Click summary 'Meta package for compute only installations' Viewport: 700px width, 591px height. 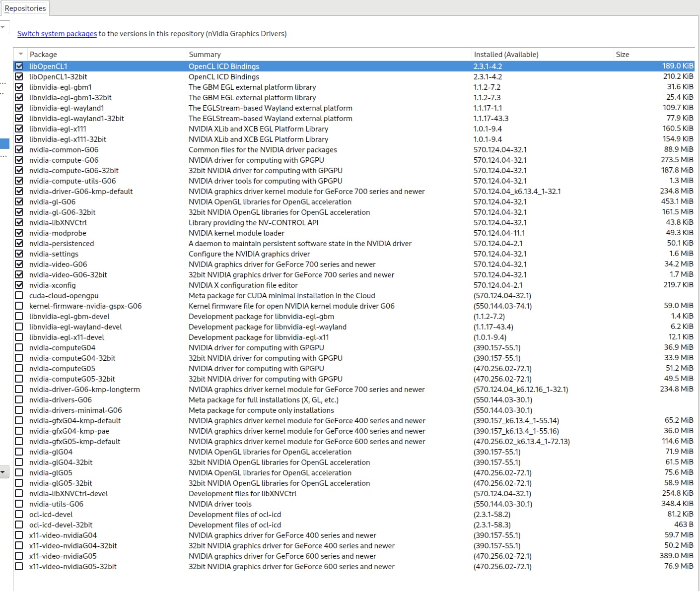pyautogui.click(x=261, y=410)
